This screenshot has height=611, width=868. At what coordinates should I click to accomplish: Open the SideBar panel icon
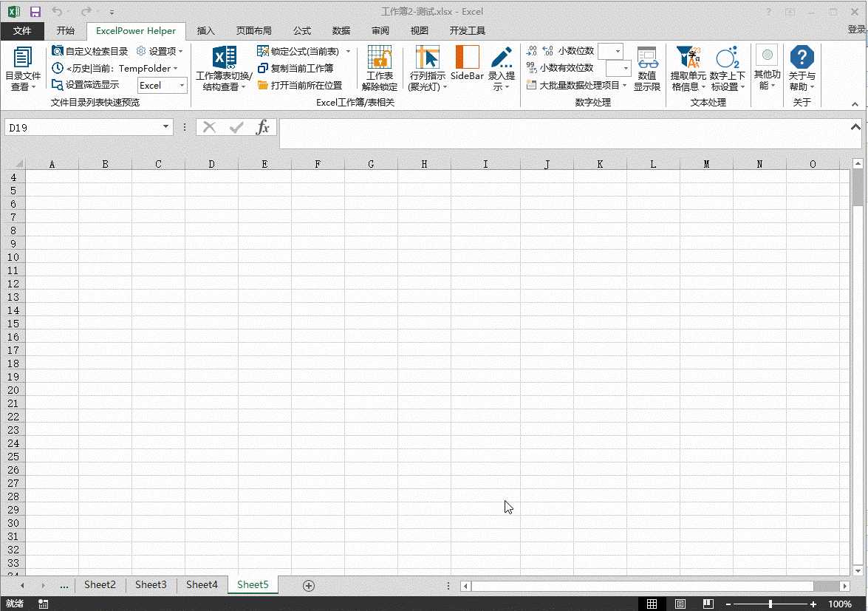pos(467,57)
